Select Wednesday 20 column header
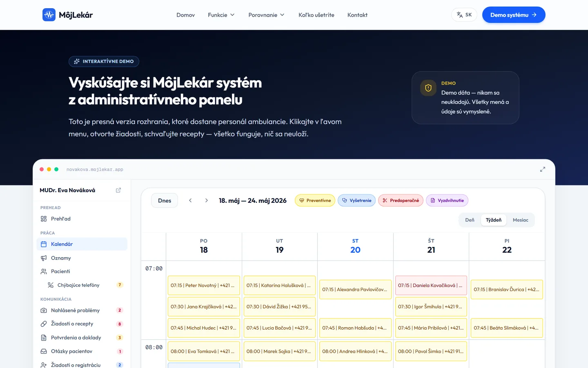 click(355, 246)
